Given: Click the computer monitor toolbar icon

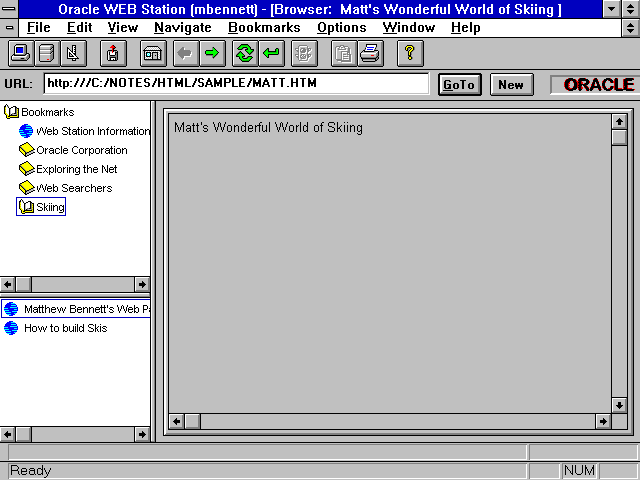Looking at the screenshot, I should coord(20,53).
